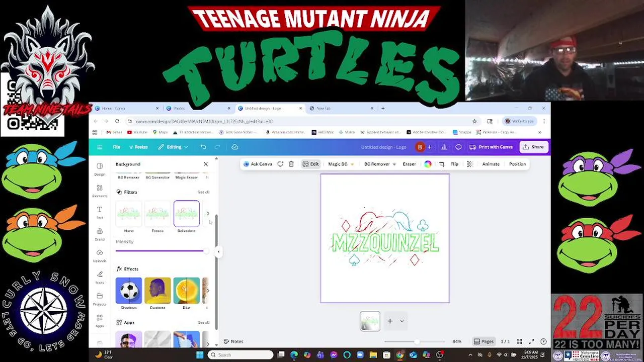Click the Ask Canva button
Screen dimensions: 644x362
pyautogui.click(x=258, y=164)
